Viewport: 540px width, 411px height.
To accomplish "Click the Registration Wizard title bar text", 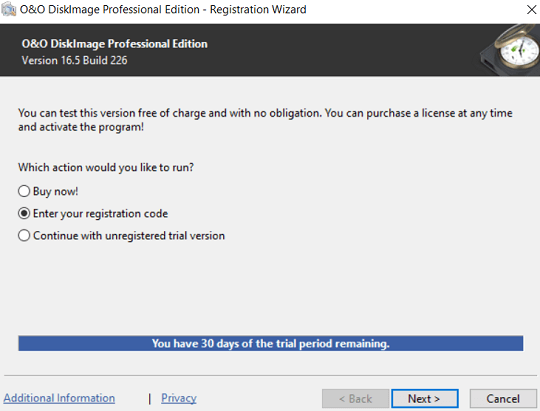I will pyautogui.click(x=163, y=9).
